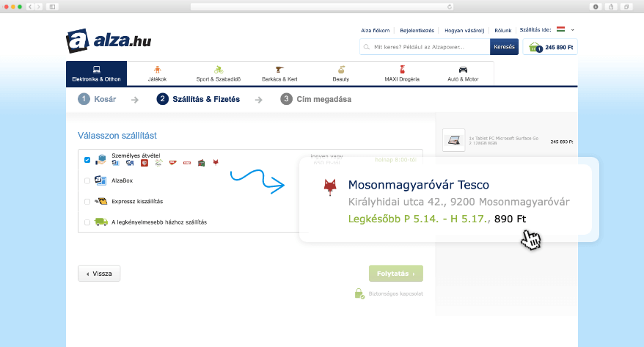Click the Mosonmagyaróvár Tesco pickup title
The width and height of the screenshot is (644, 347).
tap(419, 185)
